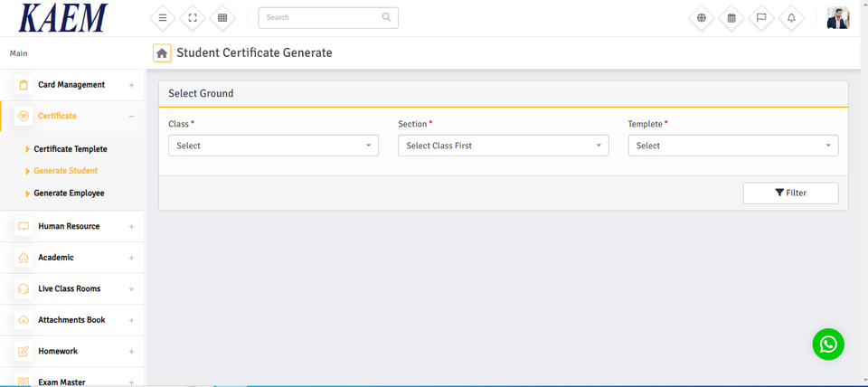
Task: Click the search magnifier icon
Action: [386, 17]
